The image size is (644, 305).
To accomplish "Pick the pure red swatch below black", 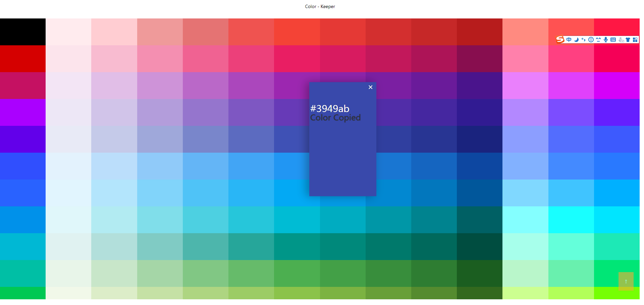I will (23, 59).
